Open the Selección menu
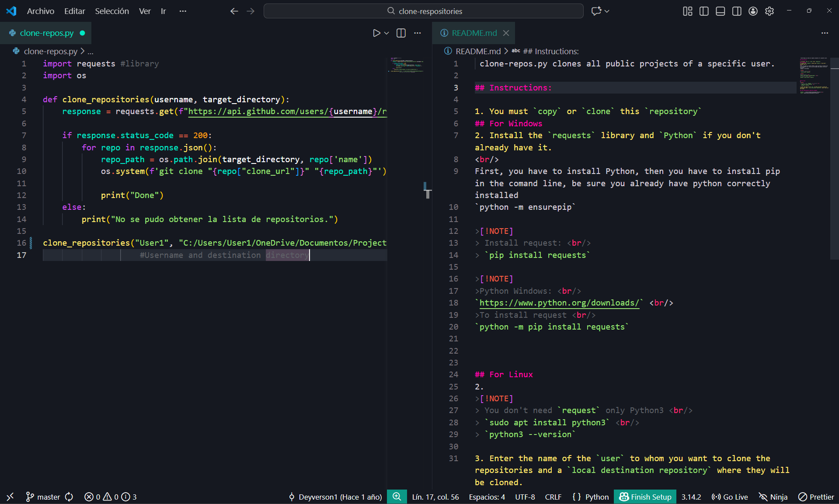The image size is (839, 504). click(111, 11)
